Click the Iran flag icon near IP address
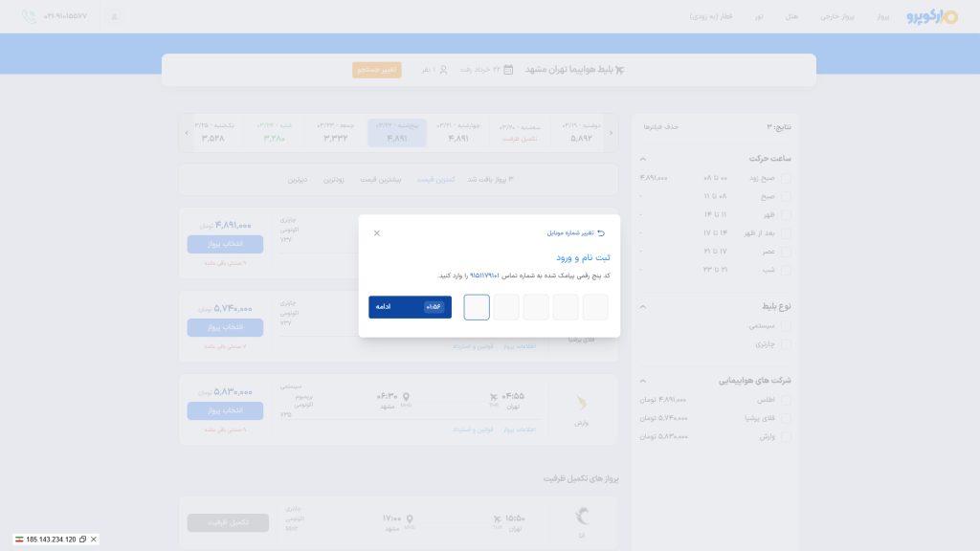 (x=19, y=540)
